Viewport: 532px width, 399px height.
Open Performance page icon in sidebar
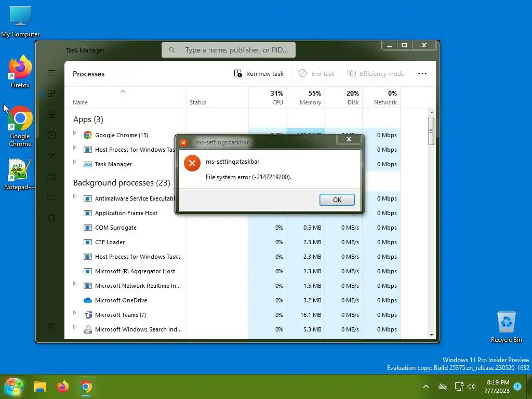tap(51, 114)
